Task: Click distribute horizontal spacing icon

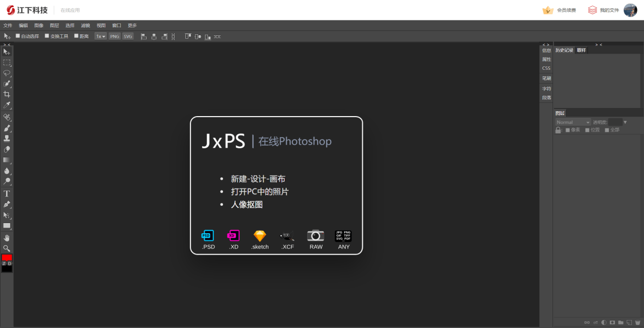Action: (x=217, y=37)
